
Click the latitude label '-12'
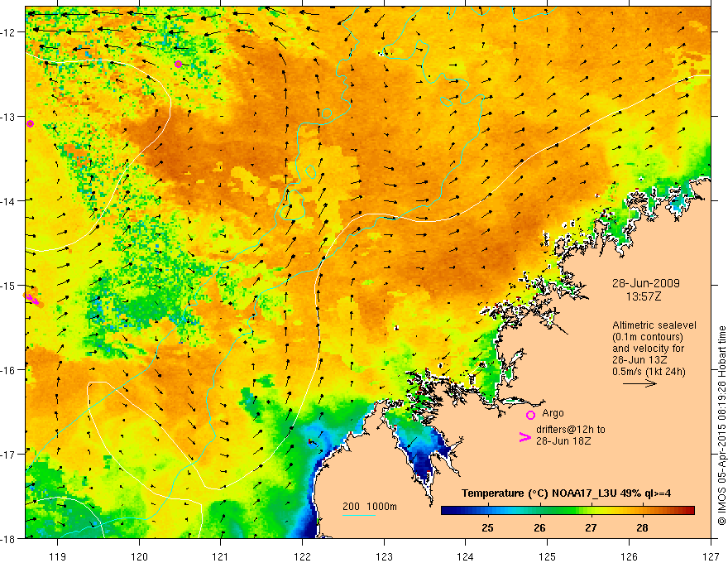click(9, 32)
